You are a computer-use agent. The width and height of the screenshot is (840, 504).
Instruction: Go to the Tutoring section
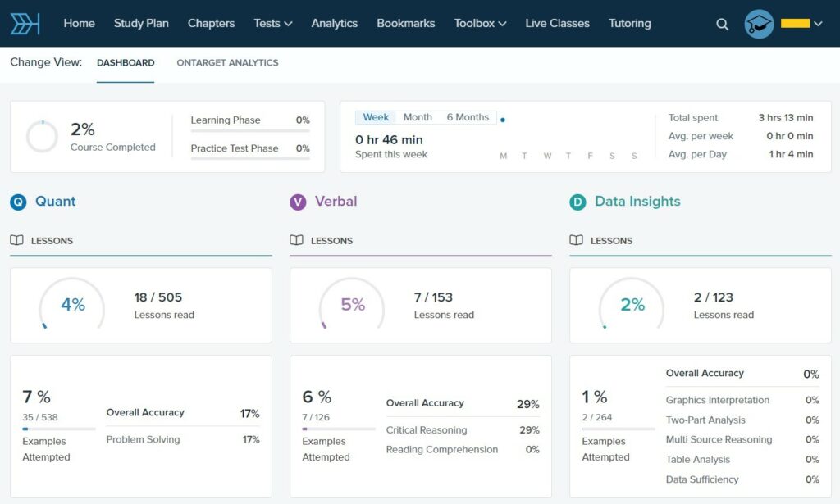[629, 23]
